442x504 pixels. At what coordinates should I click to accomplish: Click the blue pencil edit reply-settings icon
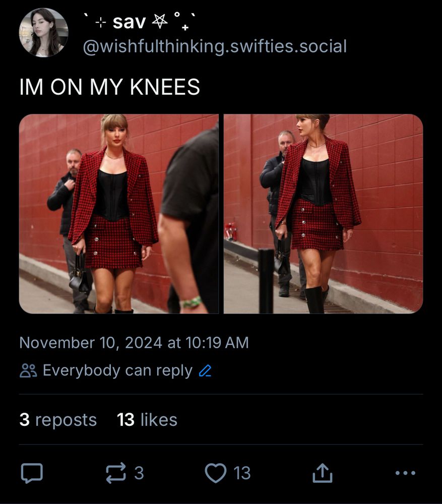205,370
